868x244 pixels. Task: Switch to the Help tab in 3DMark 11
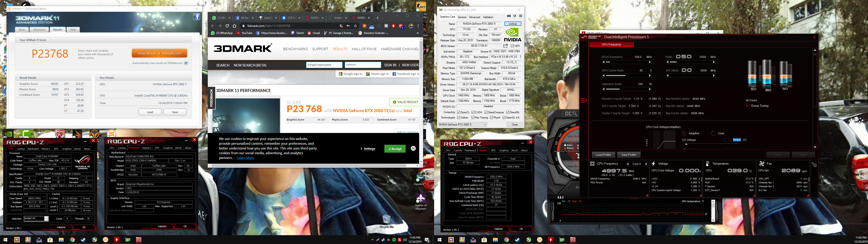(x=73, y=30)
